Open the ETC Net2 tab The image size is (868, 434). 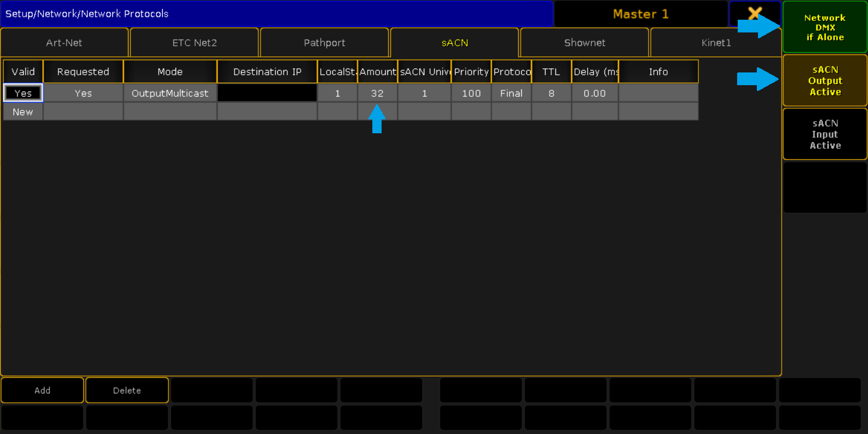click(x=195, y=43)
